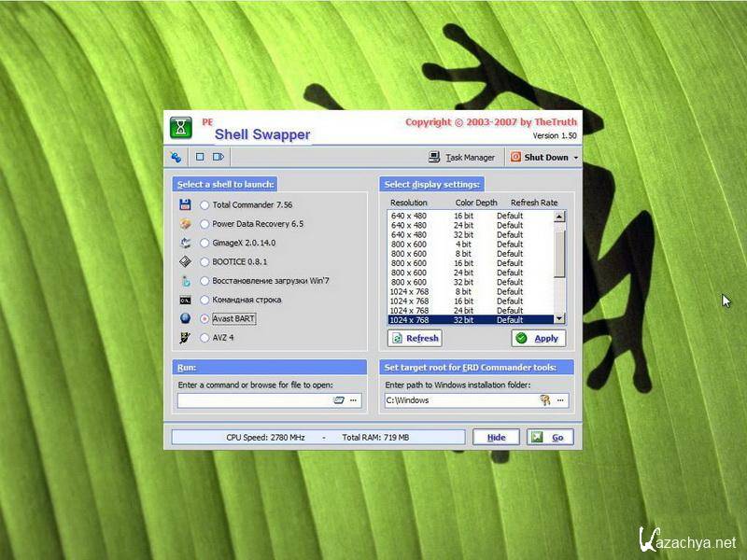747x560 pixels.
Task: Click the AVZ 4 shell icon
Action: pos(185,337)
